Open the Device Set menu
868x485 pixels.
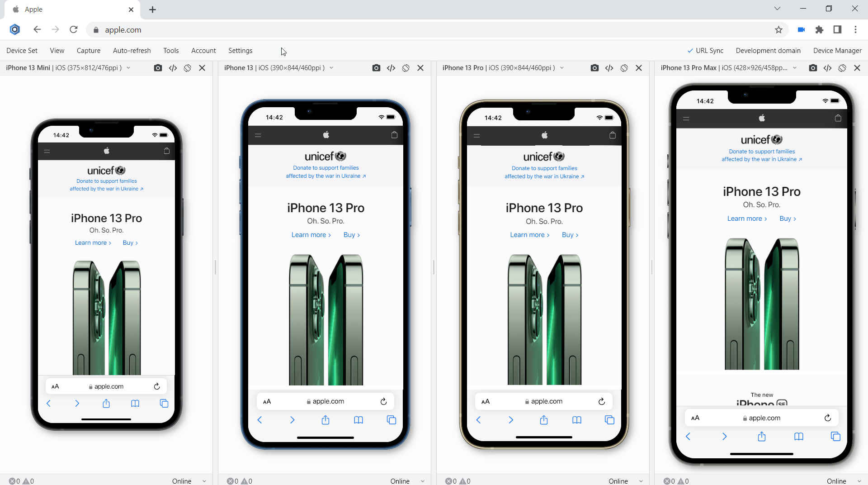click(22, 51)
